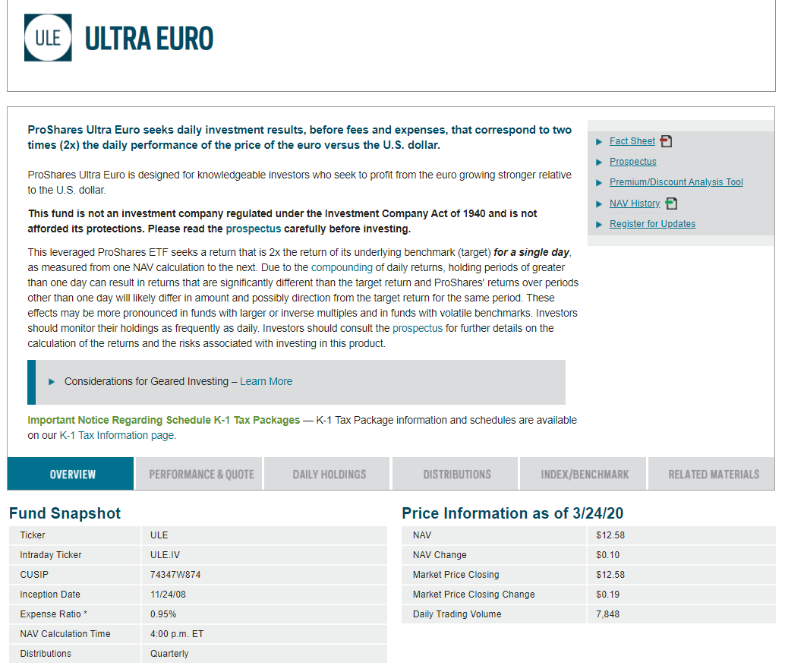
Task: Click the NAV Change label
Action: (440, 555)
